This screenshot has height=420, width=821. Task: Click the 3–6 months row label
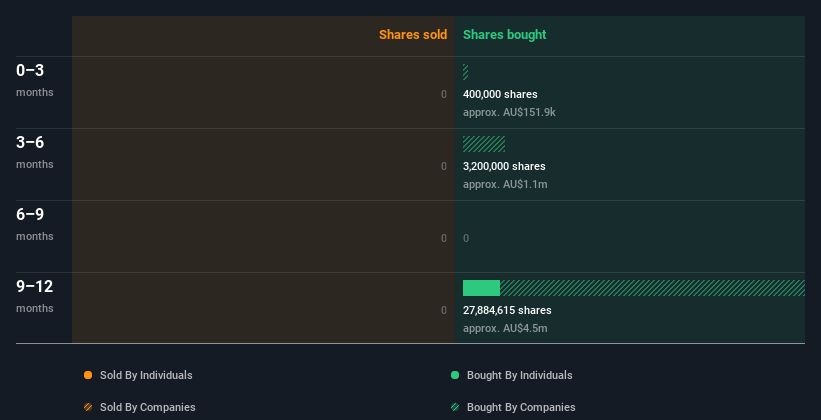click(35, 152)
